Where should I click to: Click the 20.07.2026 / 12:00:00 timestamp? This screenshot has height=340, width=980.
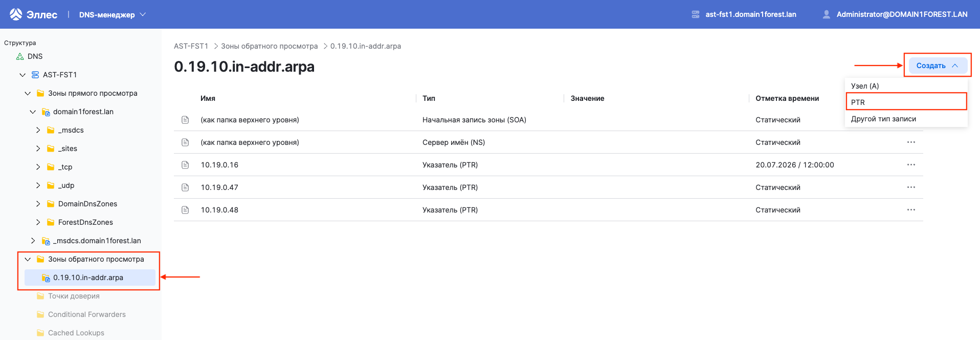click(795, 165)
